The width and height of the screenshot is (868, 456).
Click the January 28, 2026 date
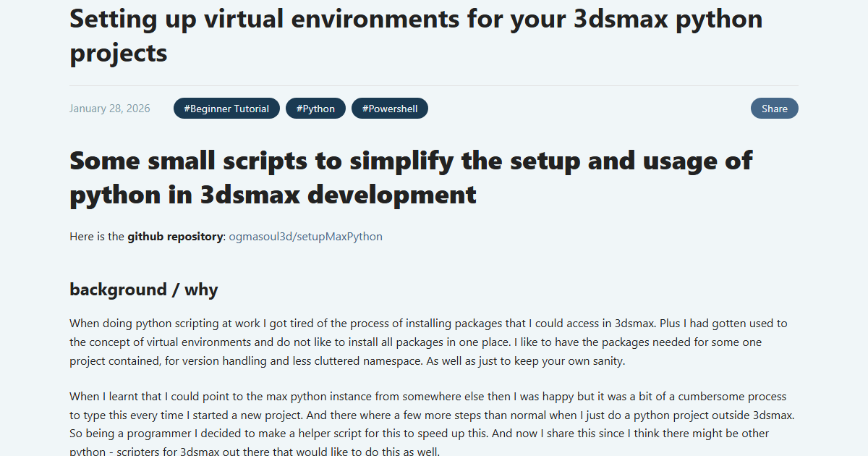[109, 108]
